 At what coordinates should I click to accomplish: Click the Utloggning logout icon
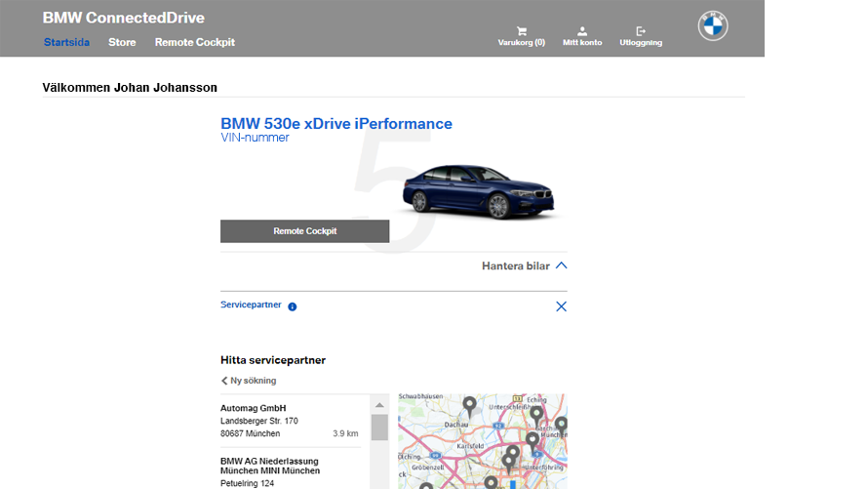[x=641, y=31]
